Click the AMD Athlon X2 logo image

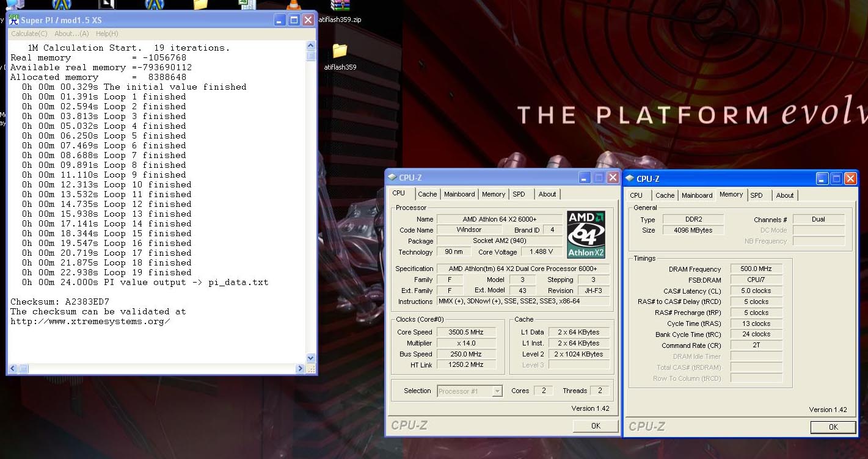586,234
